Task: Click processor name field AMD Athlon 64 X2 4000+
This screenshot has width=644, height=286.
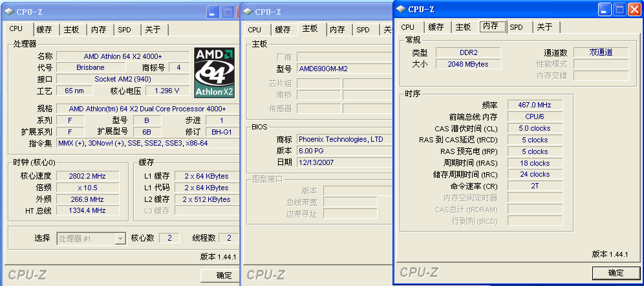Action: click(x=123, y=56)
